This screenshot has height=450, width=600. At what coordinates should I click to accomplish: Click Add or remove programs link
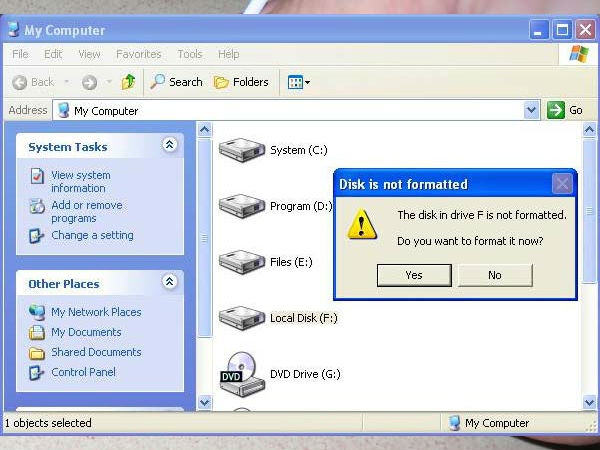coord(86,212)
